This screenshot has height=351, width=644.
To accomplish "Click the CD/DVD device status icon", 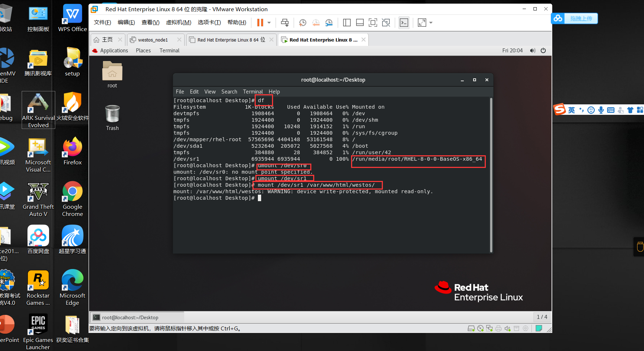I will click(480, 328).
